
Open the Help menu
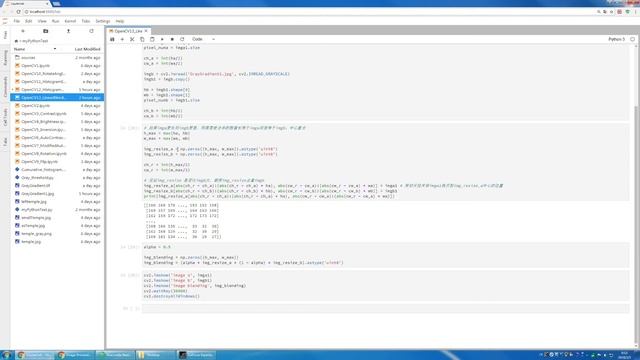(120, 21)
